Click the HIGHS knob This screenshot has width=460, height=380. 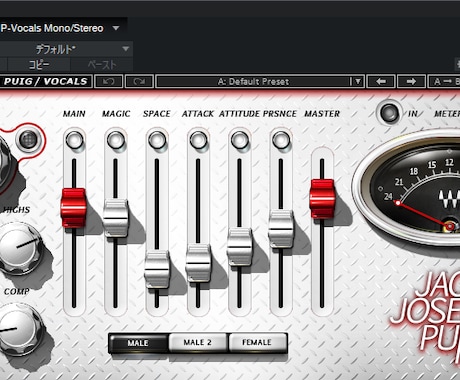pos(19,247)
